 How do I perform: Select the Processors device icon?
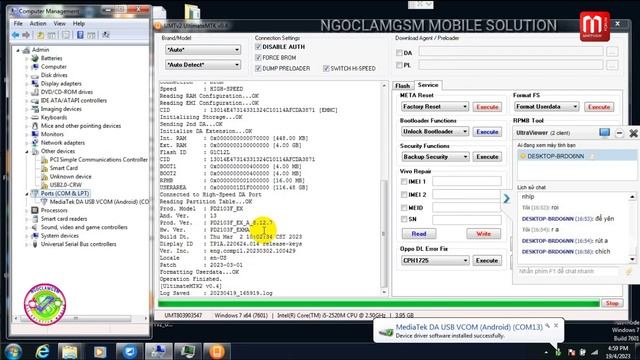coord(35,210)
